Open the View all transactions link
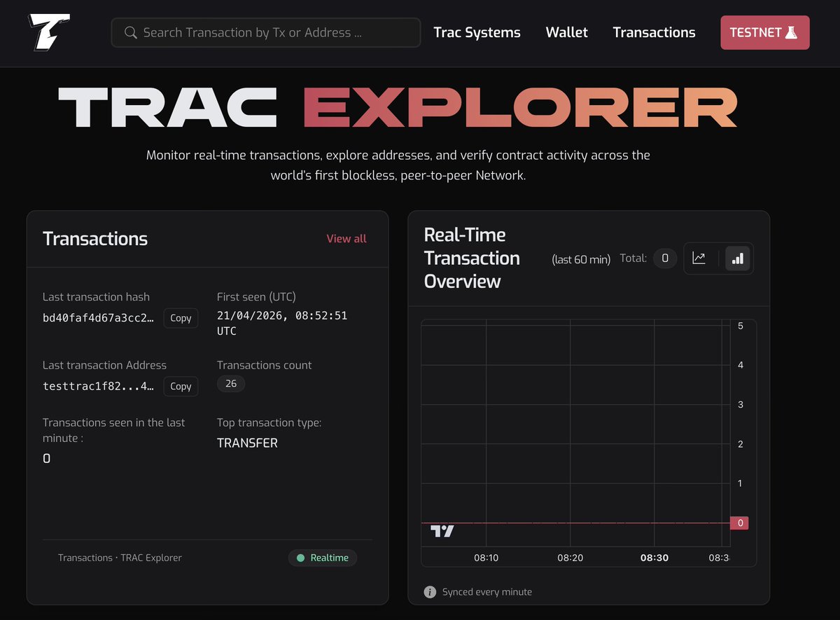This screenshot has height=620, width=840. (x=346, y=238)
